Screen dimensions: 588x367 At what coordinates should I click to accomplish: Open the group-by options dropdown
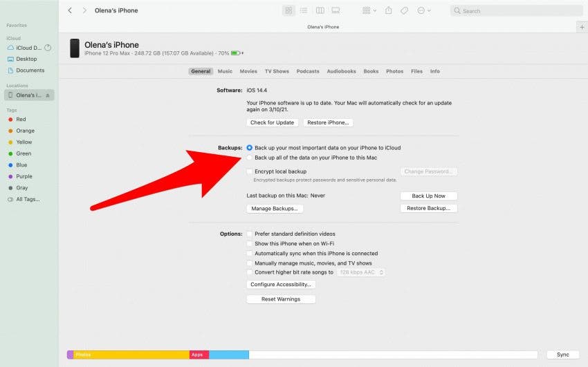point(369,10)
